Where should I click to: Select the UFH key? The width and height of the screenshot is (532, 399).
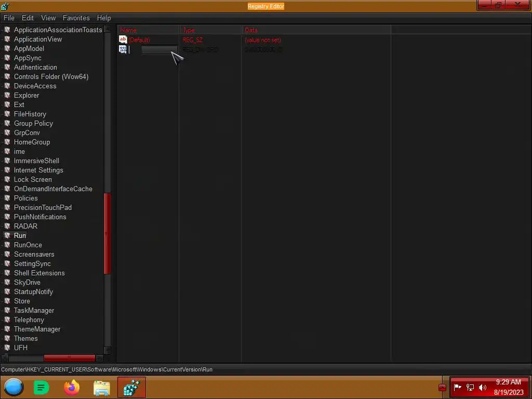point(21,348)
